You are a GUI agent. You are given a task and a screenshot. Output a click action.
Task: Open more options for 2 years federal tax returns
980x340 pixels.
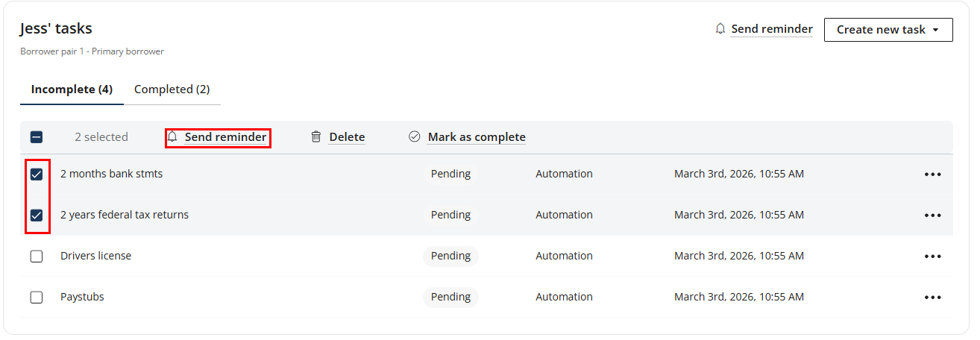pyautogui.click(x=932, y=215)
